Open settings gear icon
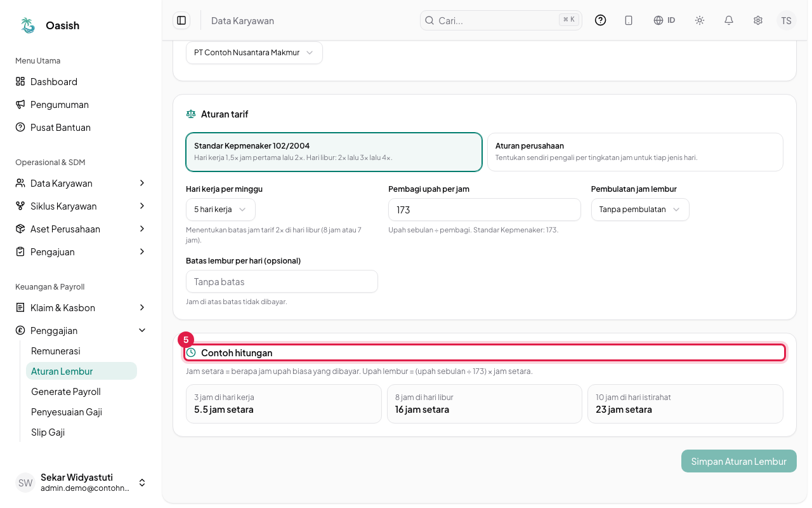The image size is (812, 508). click(x=758, y=20)
